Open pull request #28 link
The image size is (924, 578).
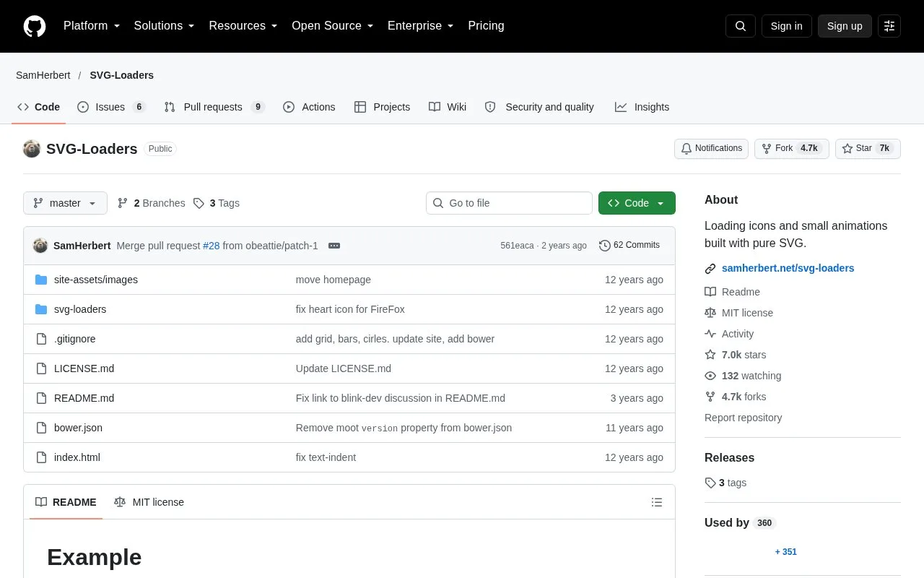211,246
